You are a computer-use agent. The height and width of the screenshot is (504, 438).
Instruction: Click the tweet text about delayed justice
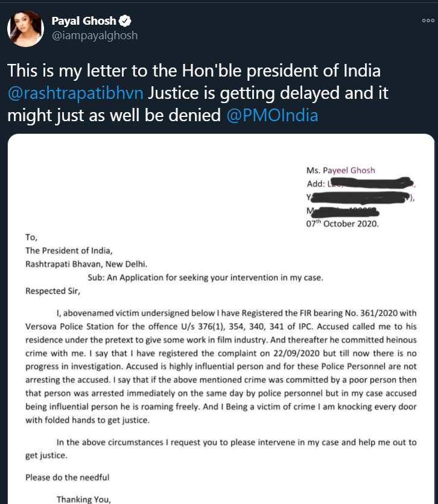click(x=198, y=93)
